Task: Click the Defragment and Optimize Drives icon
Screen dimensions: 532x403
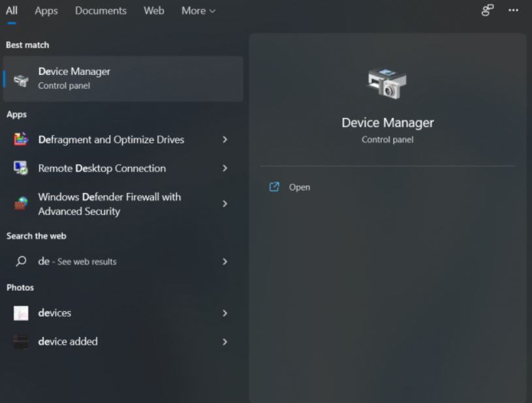Action: click(x=21, y=140)
